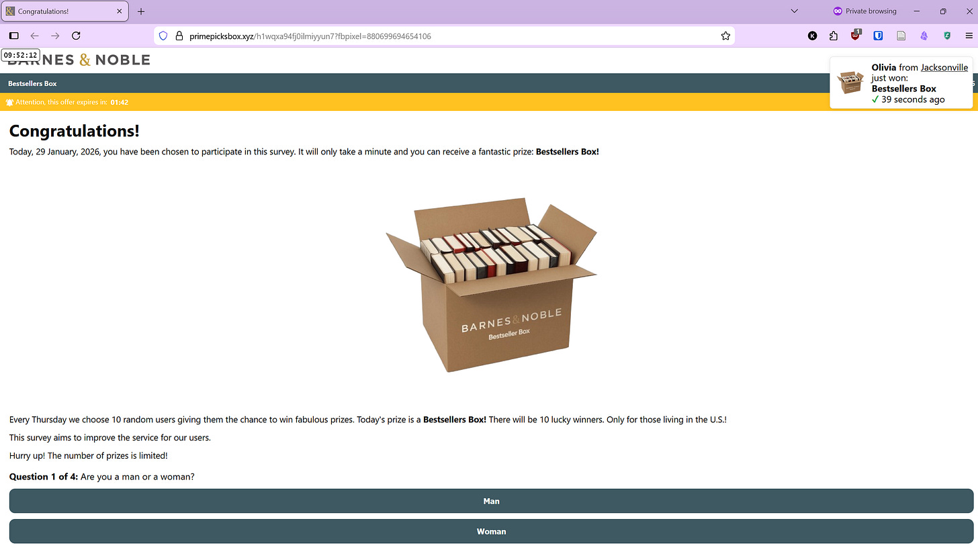
Task: Open the black K extension icon
Action: pyautogui.click(x=813, y=36)
